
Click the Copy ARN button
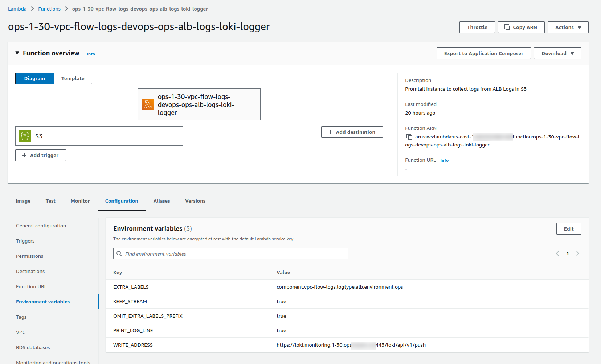point(521,27)
